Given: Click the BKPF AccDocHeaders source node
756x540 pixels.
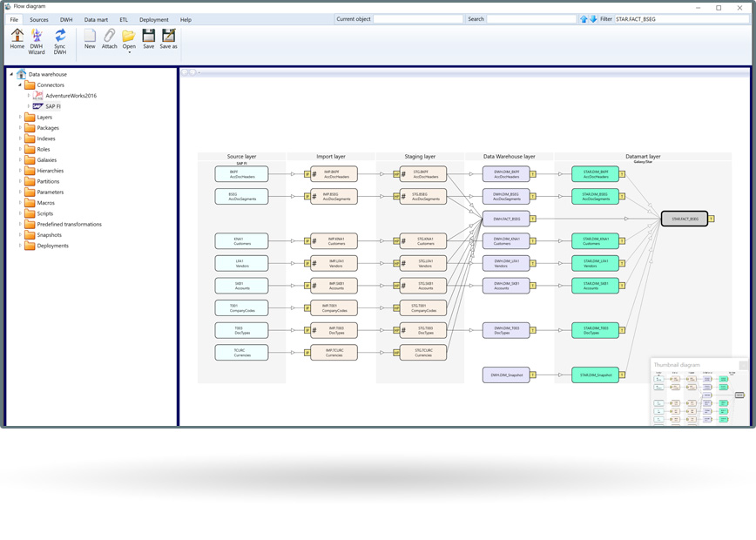Looking at the screenshot, I should point(241,174).
